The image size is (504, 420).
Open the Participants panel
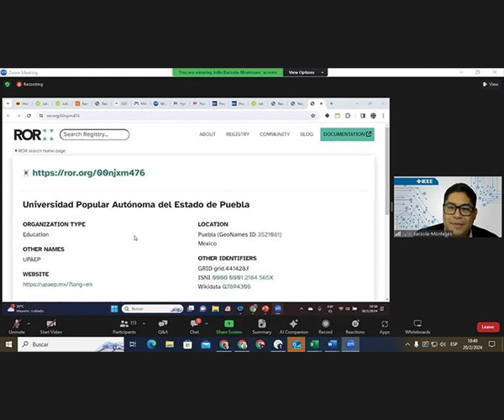(x=124, y=327)
